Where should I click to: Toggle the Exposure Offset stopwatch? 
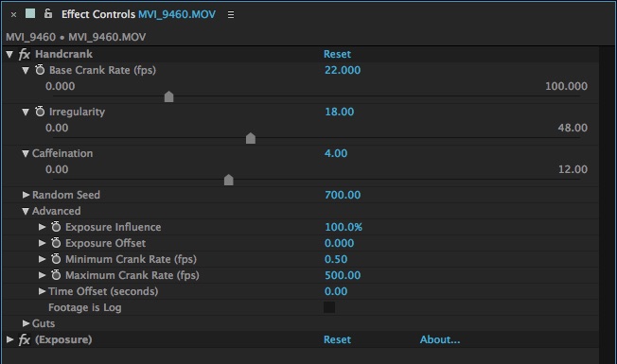pyautogui.click(x=56, y=243)
